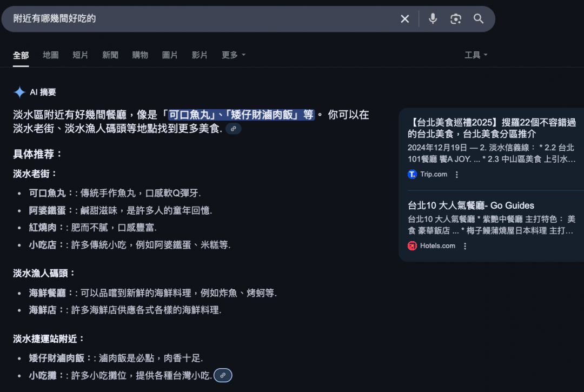Expand the 更多 dropdown menu
This screenshot has height=392, width=584.
(x=233, y=55)
